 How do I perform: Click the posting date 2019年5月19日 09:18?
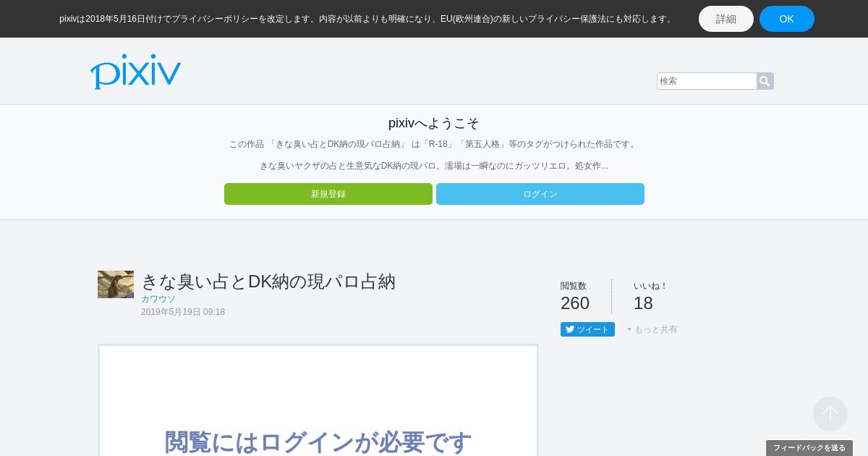click(183, 312)
